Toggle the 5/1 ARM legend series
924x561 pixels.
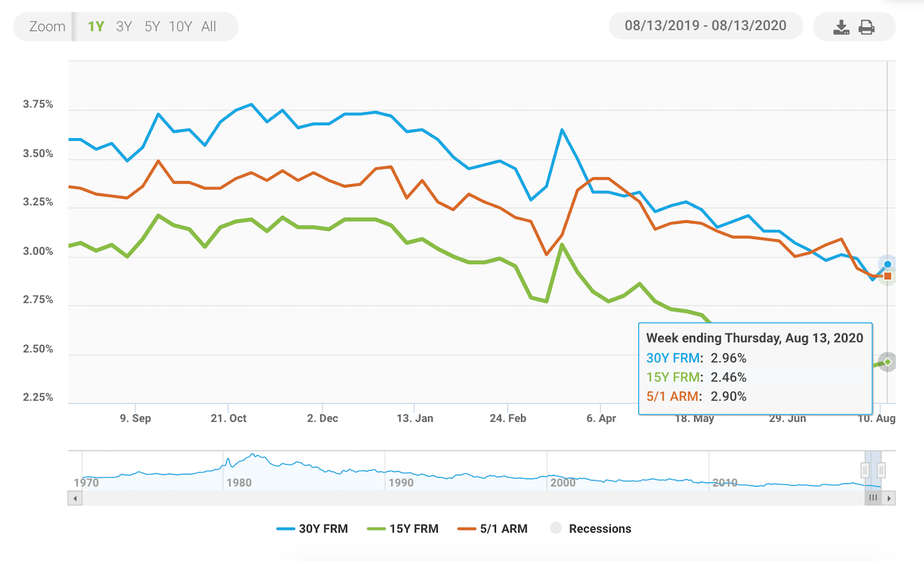pyautogui.click(x=493, y=529)
